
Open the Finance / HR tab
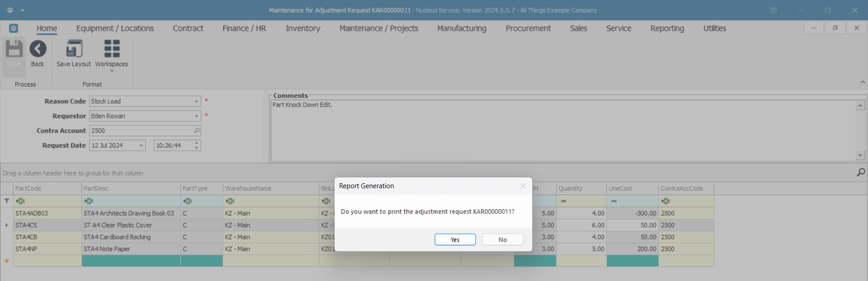click(244, 28)
